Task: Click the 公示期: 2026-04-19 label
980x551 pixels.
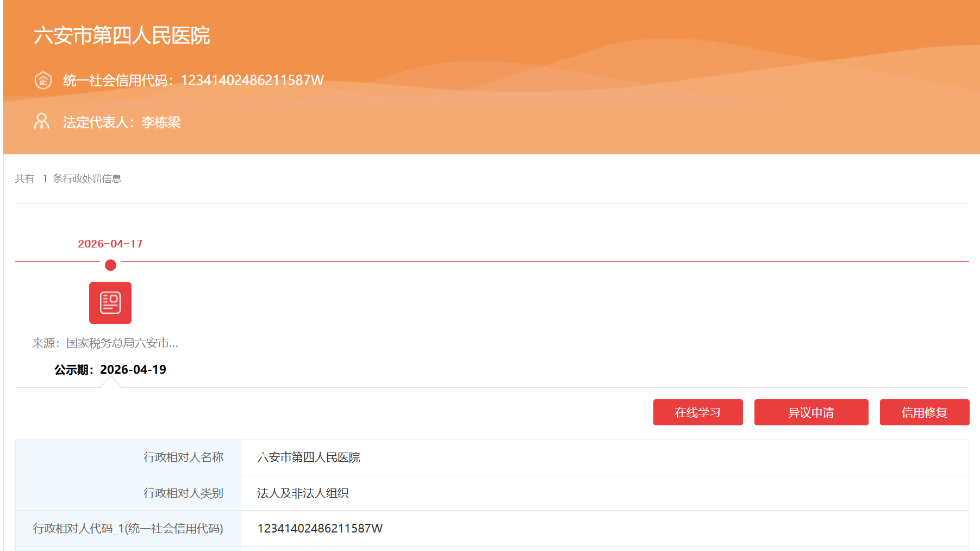Action: pos(110,370)
